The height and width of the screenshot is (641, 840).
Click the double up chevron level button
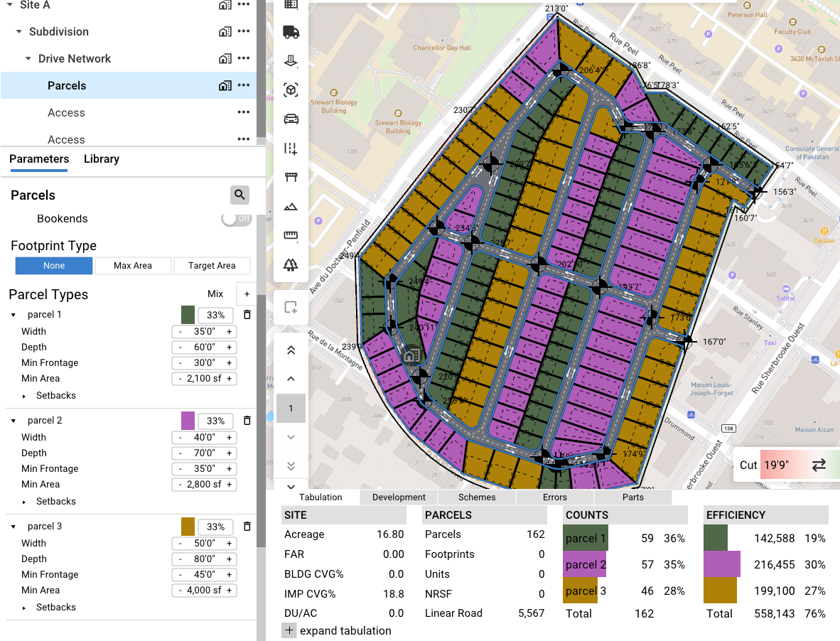[x=291, y=350]
